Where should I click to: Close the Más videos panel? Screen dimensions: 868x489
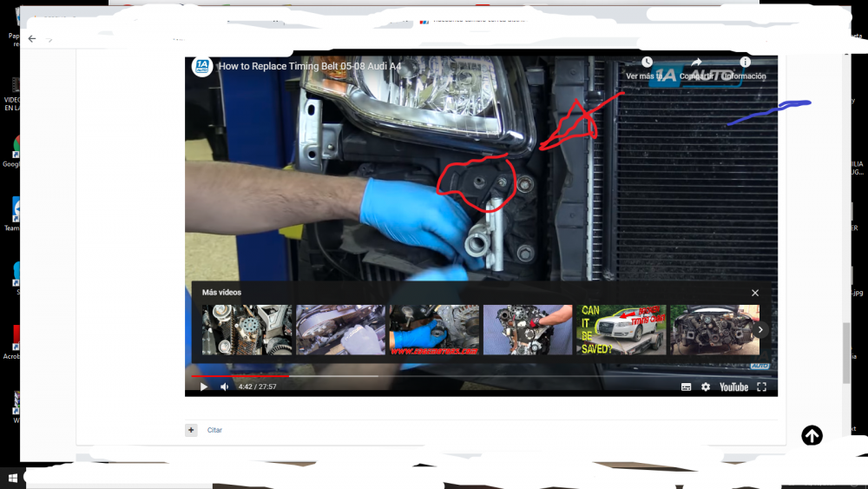(755, 293)
